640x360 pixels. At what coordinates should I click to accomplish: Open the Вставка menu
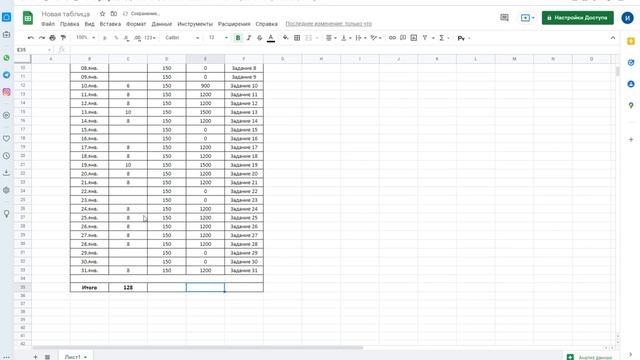point(110,24)
